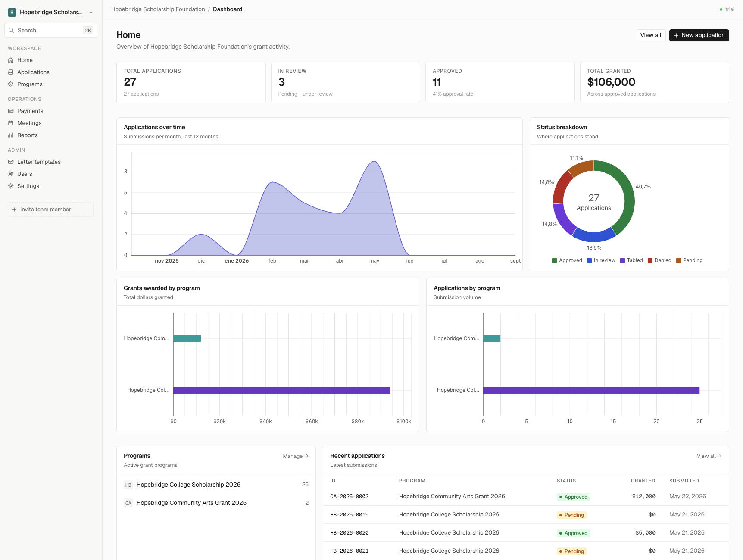Click the View all button near header
743x560 pixels.
650,35
